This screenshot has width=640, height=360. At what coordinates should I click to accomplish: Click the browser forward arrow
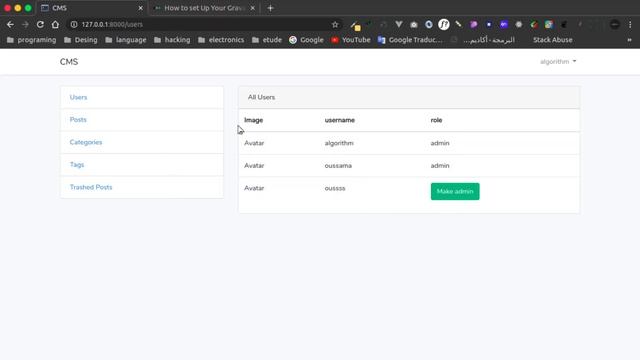pyautogui.click(x=25, y=24)
